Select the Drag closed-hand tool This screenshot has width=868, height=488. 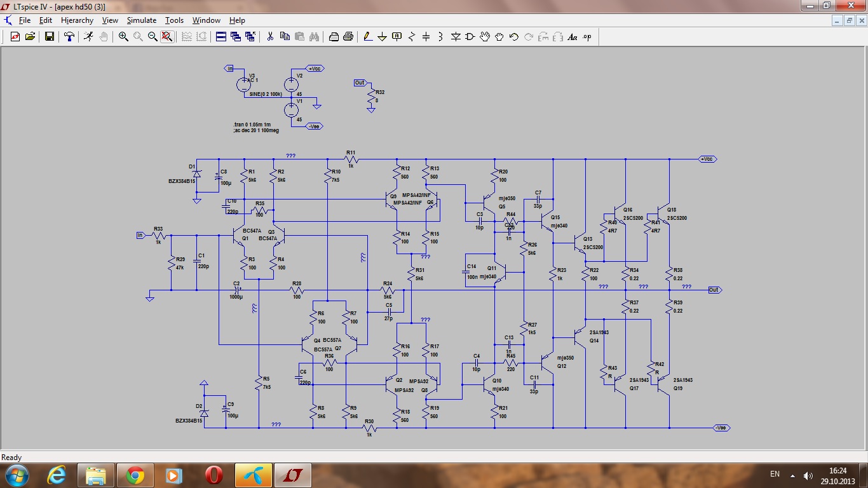tap(499, 37)
